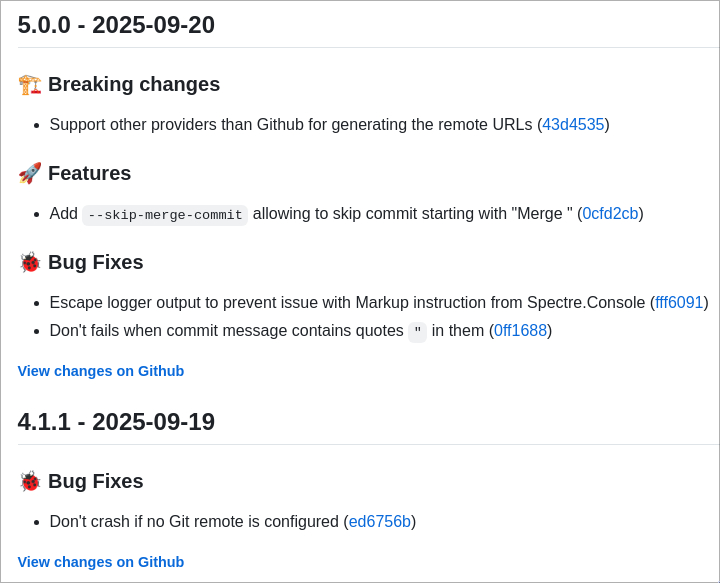This screenshot has height=583, width=720.
Task: Click View changes on Github for 5.0.0
Action: click(x=101, y=371)
